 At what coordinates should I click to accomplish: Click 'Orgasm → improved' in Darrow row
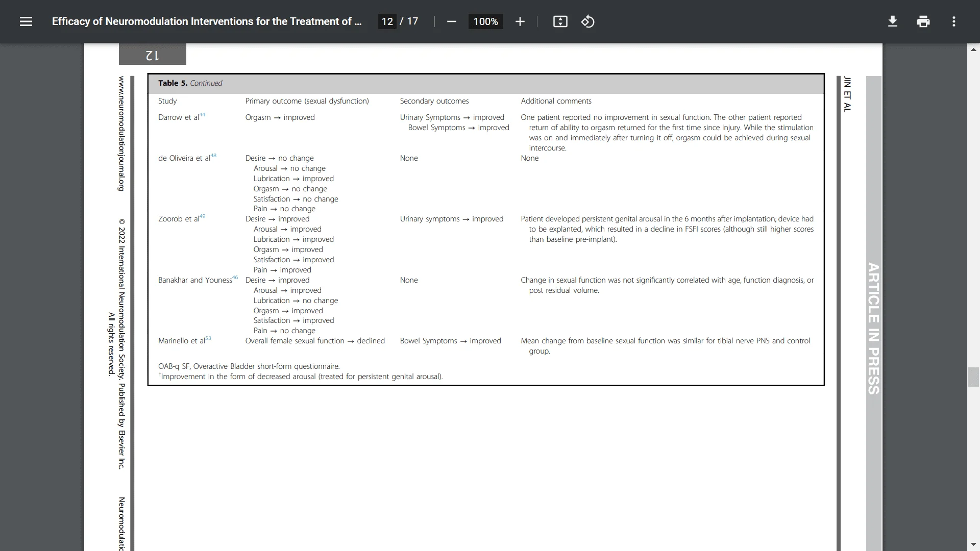tap(280, 117)
